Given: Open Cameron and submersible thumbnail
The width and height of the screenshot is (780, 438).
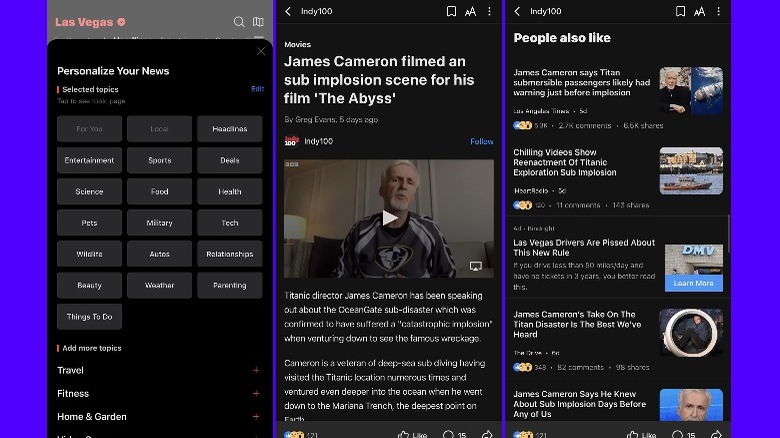Looking at the screenshot, I should (x=691, y=91).
